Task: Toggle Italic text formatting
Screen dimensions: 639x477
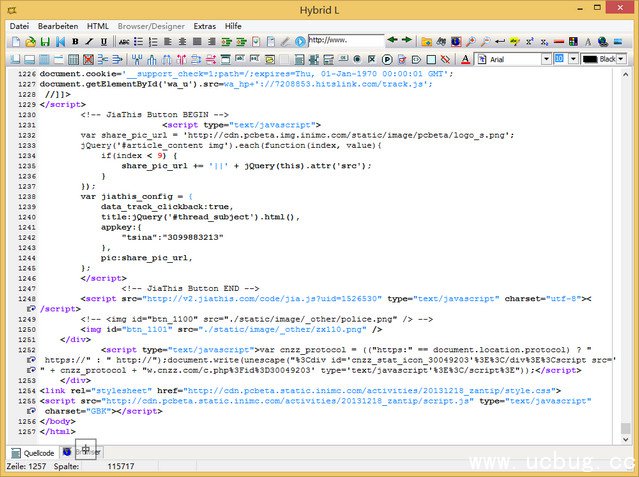Action: pos(90,41)
